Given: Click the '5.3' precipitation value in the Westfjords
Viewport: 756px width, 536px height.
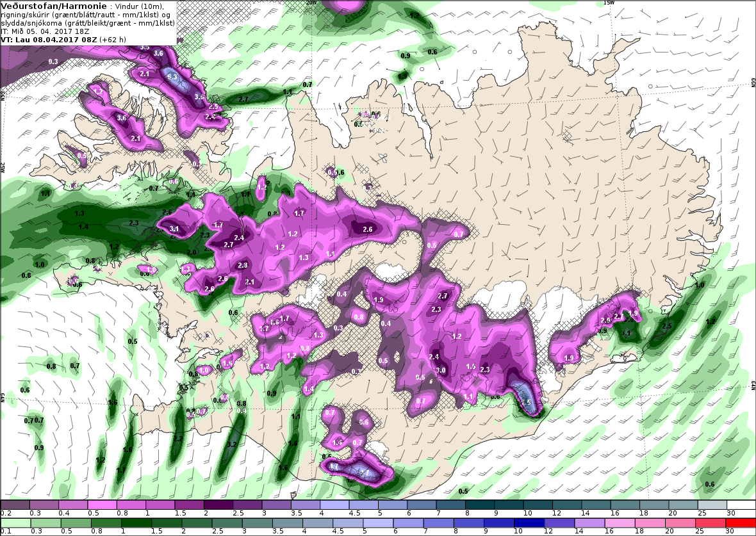Looking at the screenshot, I should (x=172, y=77).
